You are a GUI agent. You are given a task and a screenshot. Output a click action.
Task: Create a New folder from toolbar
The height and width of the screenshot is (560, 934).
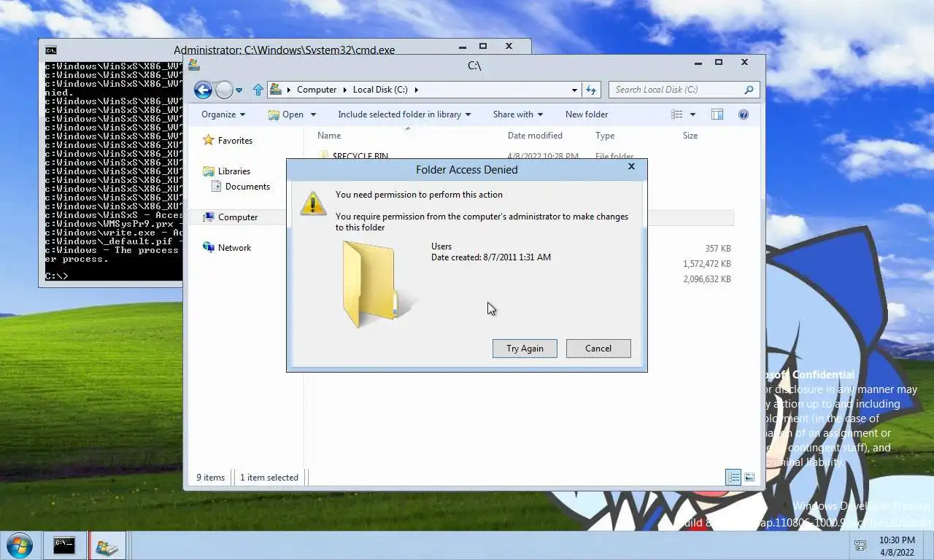click(587, 114)
